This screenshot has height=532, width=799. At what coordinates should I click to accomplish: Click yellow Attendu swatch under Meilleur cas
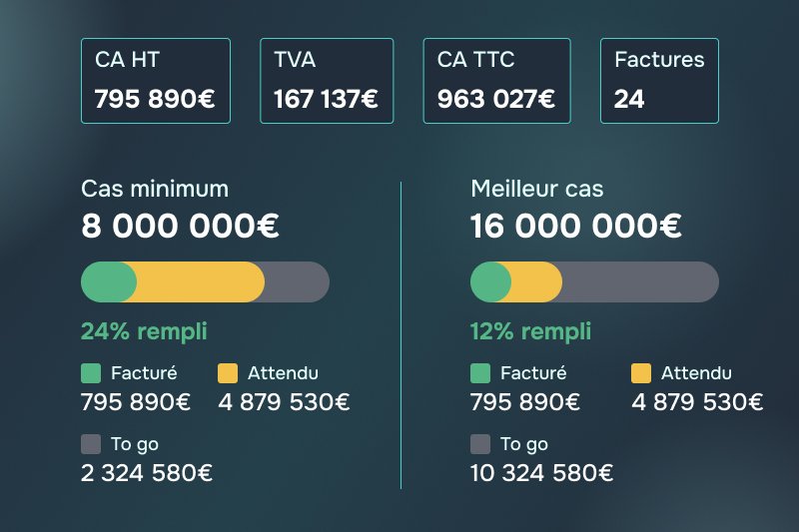(641, 373)
